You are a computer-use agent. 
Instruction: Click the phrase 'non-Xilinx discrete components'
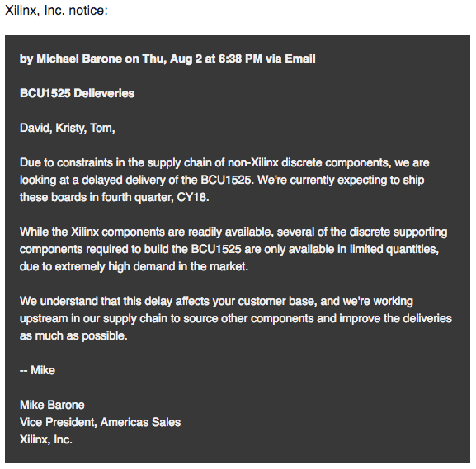coord(309,163)
